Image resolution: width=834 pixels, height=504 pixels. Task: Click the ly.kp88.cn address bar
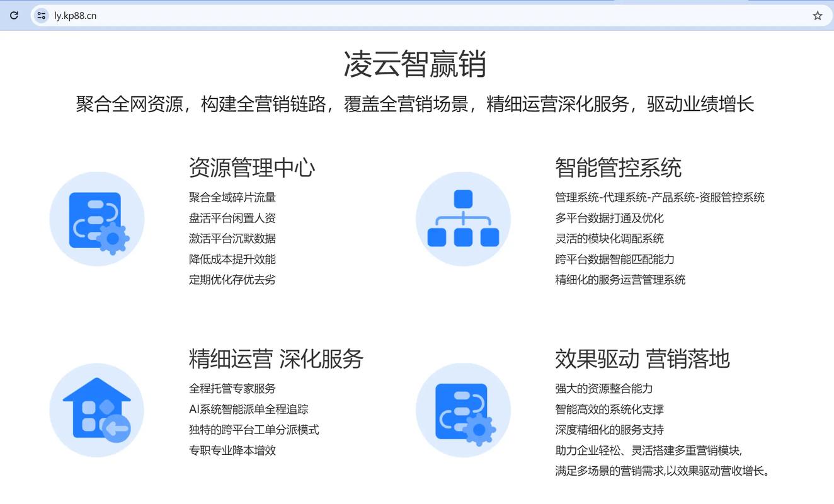pos(431,16)
